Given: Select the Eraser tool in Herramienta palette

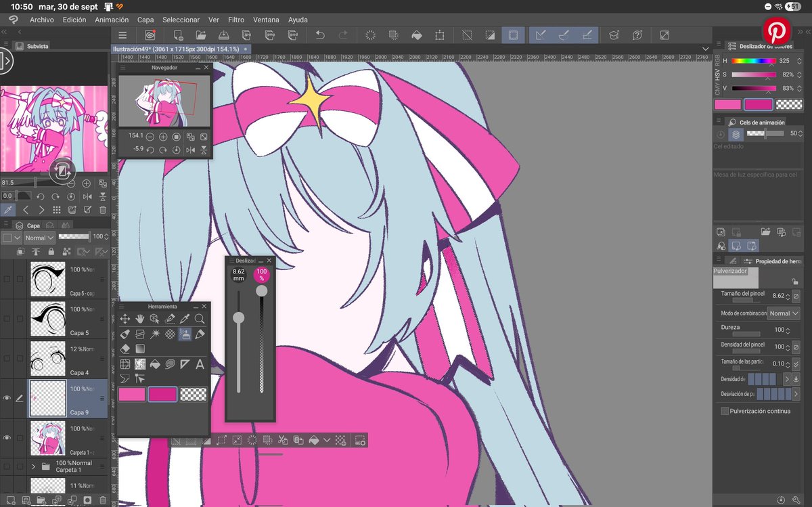Looking at the screenshot, I should coord(125,349).
